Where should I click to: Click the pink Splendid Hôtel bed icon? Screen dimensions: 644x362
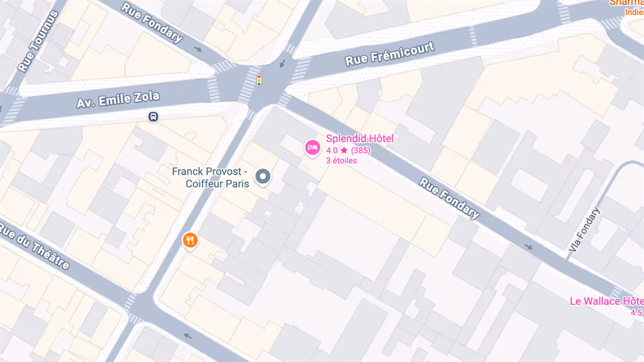coord(312,148)
